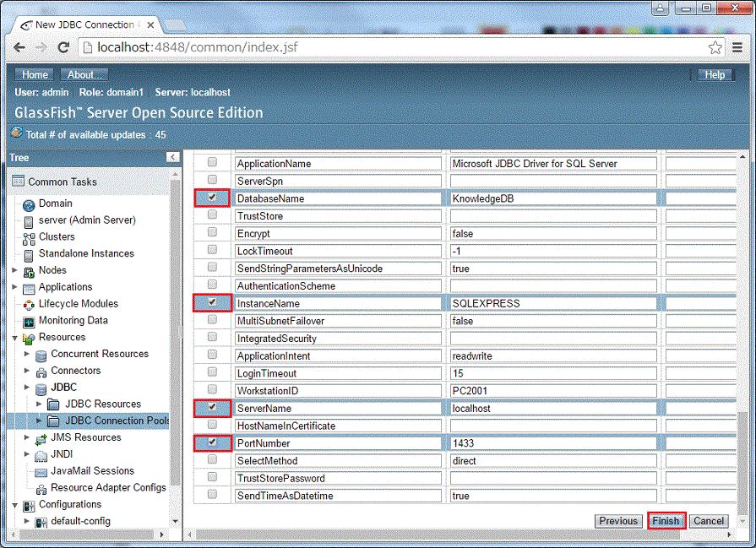Select the default-config tree item
The height and width of the screenshot is (548, 756).
(x=80, y=521)
